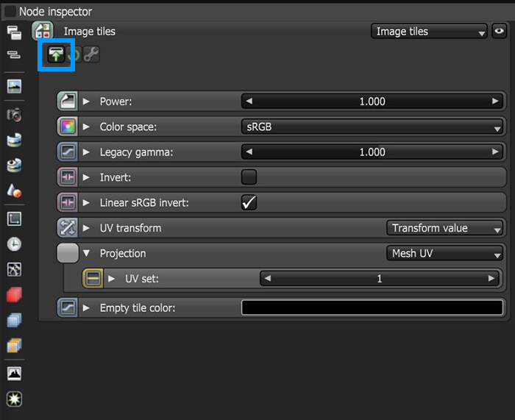The height and width of the screenshot is (420, 515).
Task: Open the black Empty tile color swatch
Action: click(372, 307)
